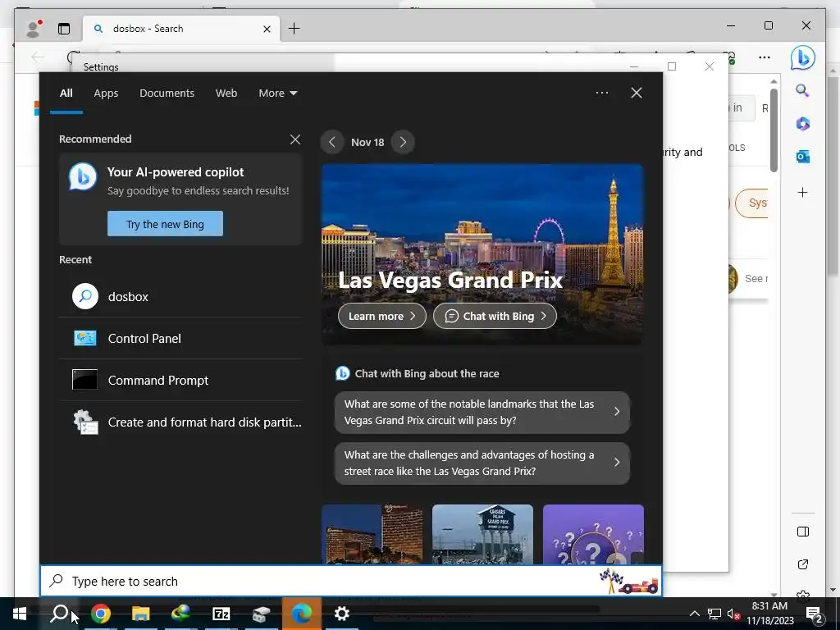This screenshot has width=840, height=630.
Task: Select the All search tab
Action: 66,94
